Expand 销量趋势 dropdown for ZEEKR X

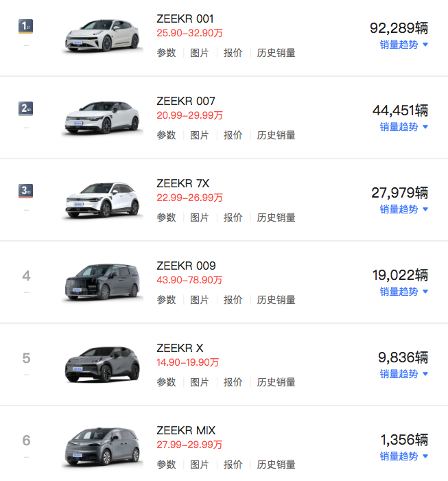(x=404, y=374)
